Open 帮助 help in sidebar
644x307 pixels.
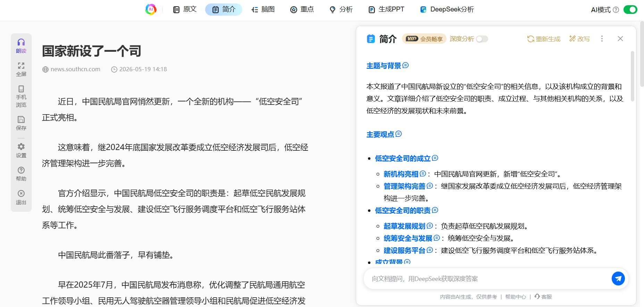(x=21, y=174)
